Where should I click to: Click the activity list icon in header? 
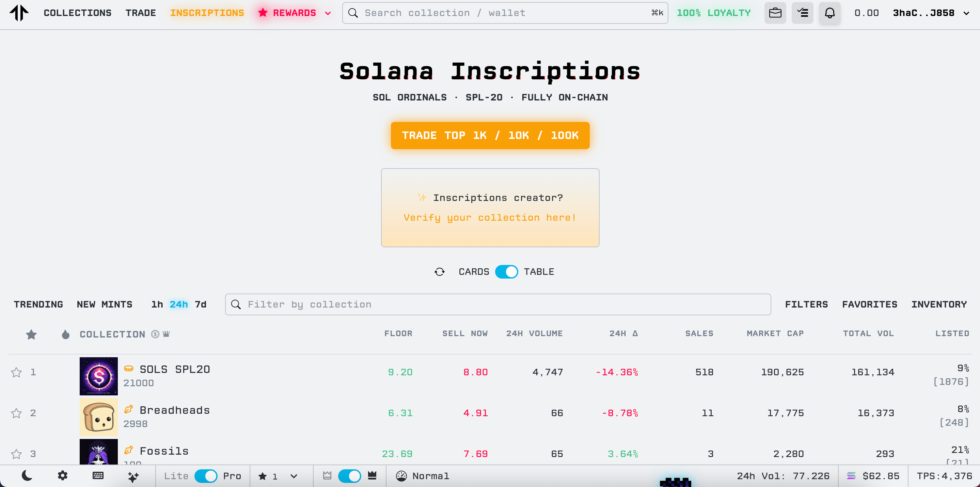click(x=802, y=13)
